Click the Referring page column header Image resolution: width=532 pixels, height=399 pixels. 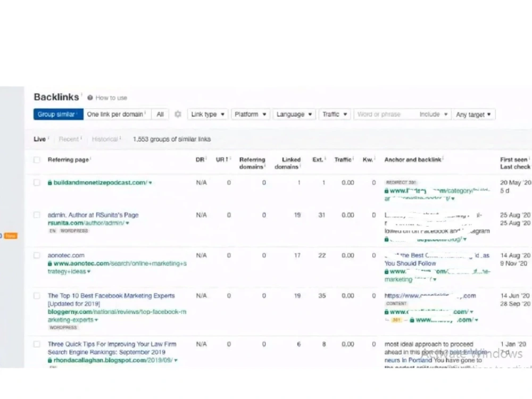tap(68, 160)
